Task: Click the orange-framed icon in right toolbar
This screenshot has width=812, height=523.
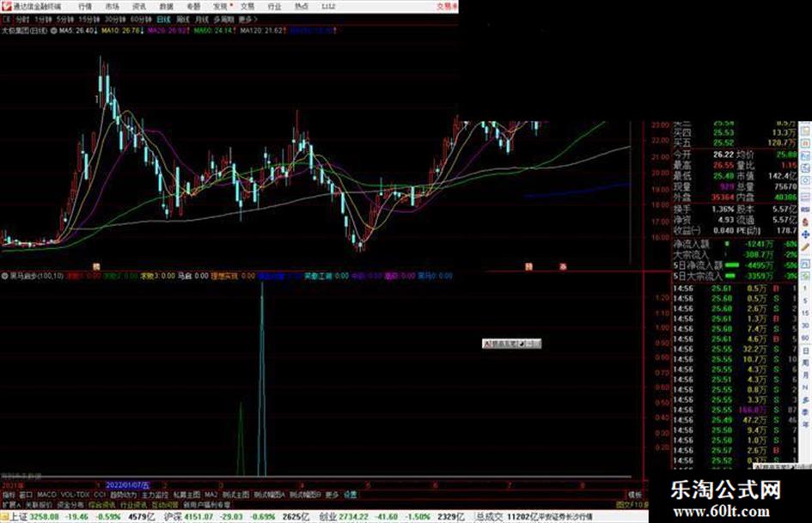Action: [x=805, y=143]
